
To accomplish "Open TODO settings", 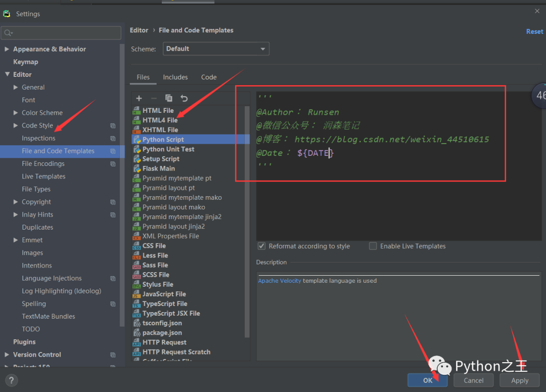I will [x=31, y=329].
